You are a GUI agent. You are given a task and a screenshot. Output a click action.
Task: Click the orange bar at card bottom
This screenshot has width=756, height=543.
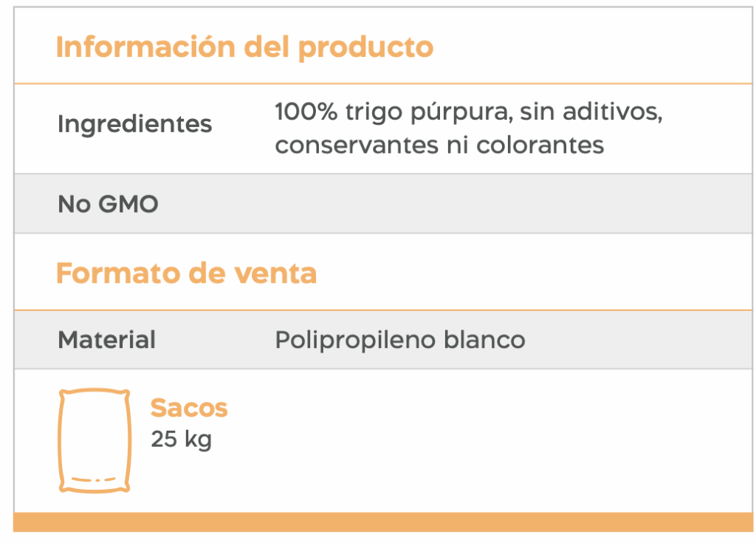383,522
